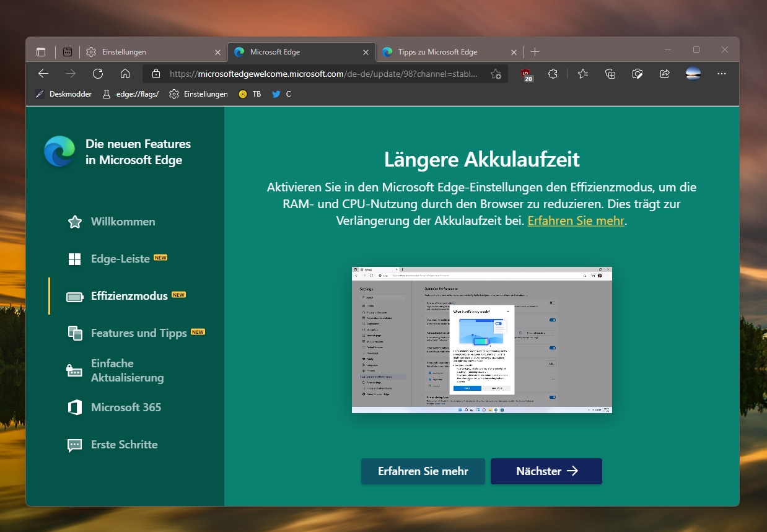Click the Nächster button
The image size is (767, 532).
(546, 471)
